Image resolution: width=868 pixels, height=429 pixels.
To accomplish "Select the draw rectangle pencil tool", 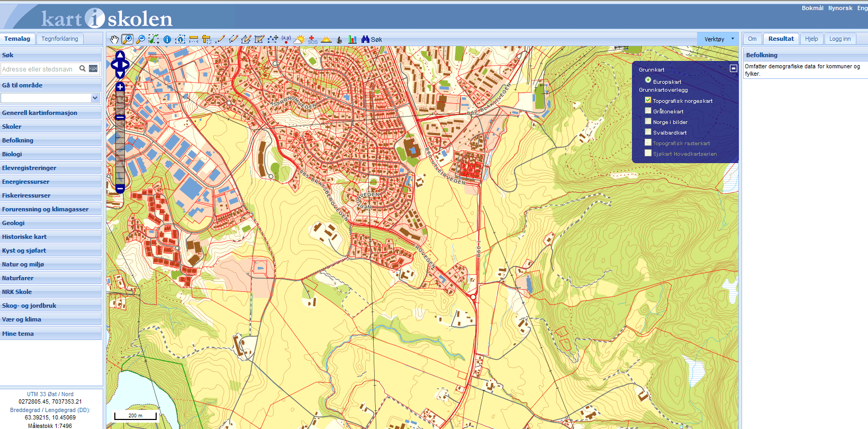I will point(260,39).
